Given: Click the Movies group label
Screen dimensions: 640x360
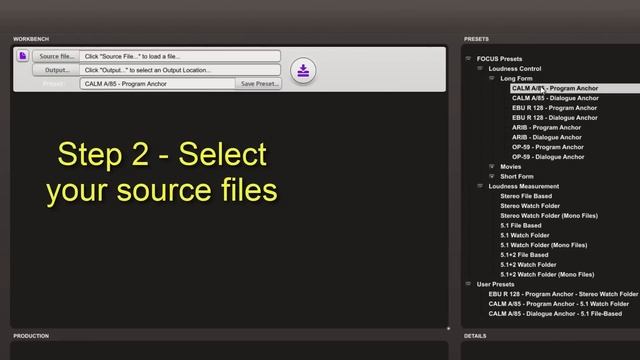Looking at the screenshot, I should tap(511, 167).
